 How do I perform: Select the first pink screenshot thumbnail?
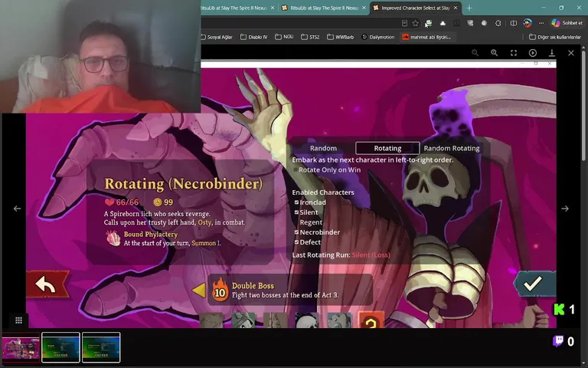tap(21, 347)
